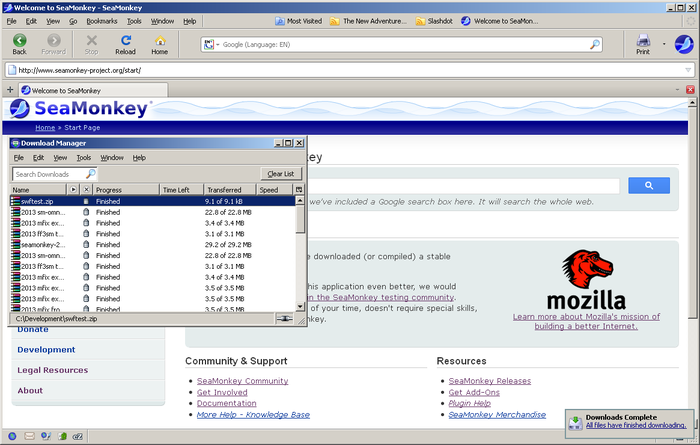700x445 pixels.
Task: Go back using the Back toolbar button
Action: [x=19, y=44]
